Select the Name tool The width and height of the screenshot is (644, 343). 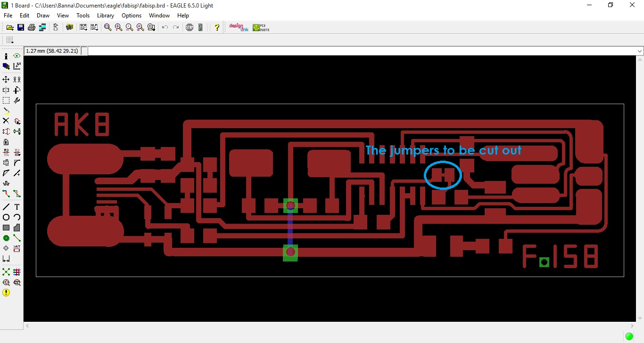[x=6, y=152]
